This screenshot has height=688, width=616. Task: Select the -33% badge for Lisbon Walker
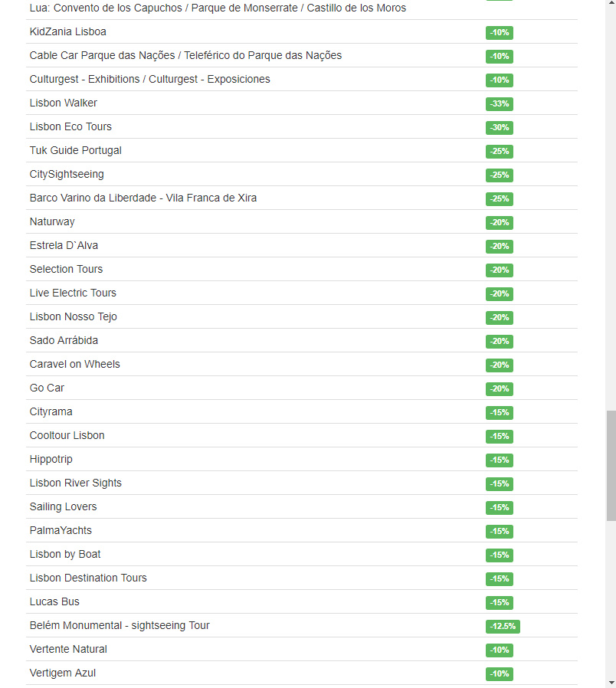[x=500, y=104]
